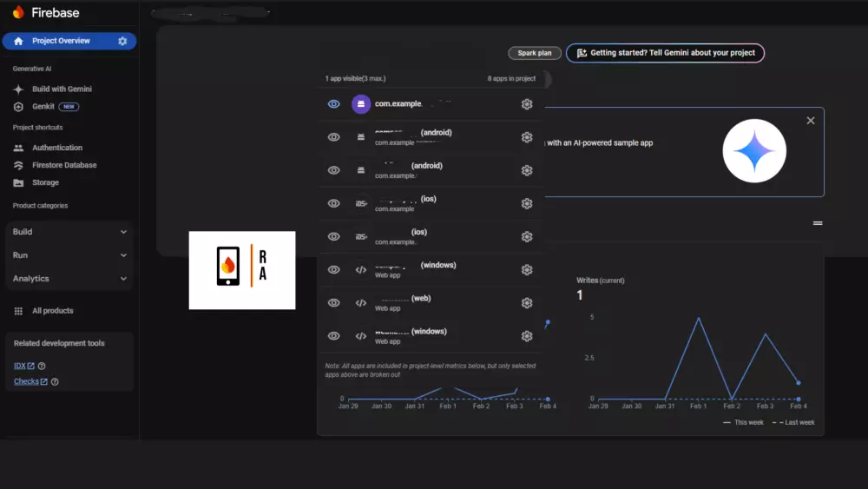Click the '8 apps in project' text
The image size is (868, 489).
pos(511,79)
